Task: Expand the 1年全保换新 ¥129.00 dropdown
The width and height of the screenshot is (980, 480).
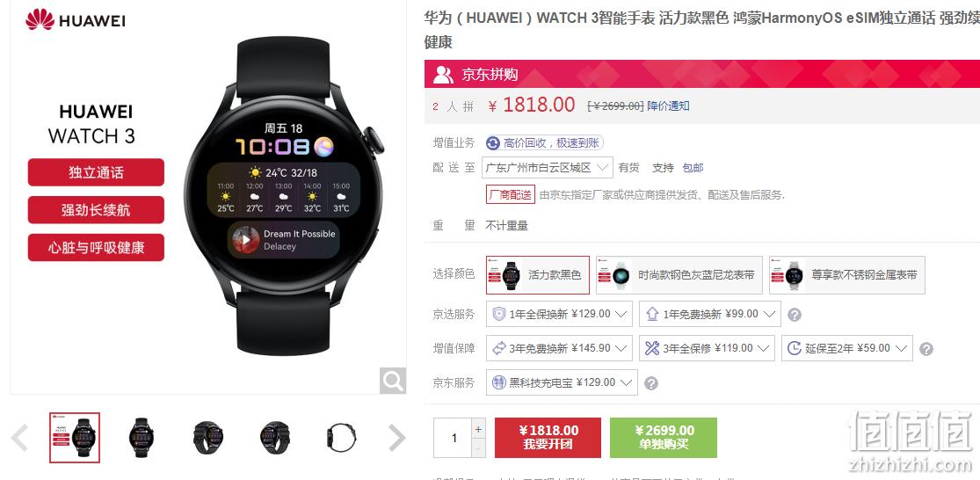Action: pos(559,314)
